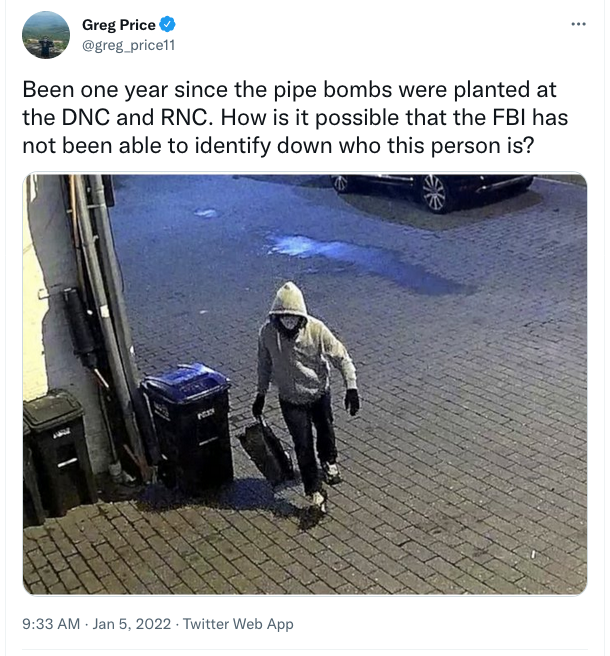
Task: Click the blue verified checkmark badge
Action: pyautogui.click(x=167, y=24)
